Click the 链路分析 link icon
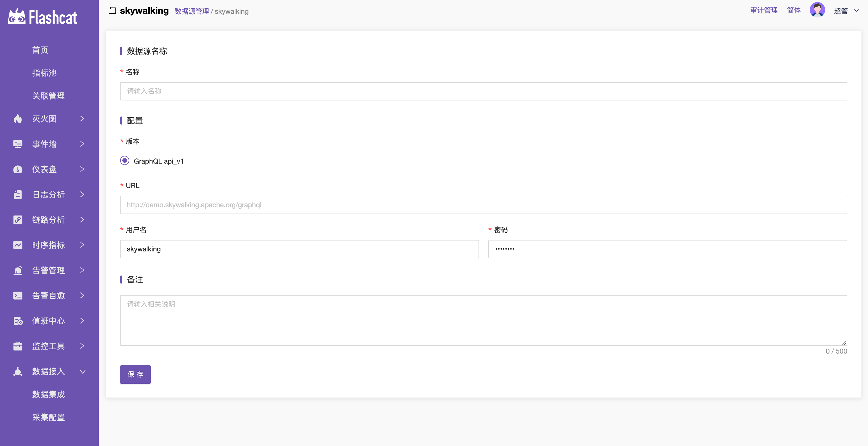 [x=18, y=220]
